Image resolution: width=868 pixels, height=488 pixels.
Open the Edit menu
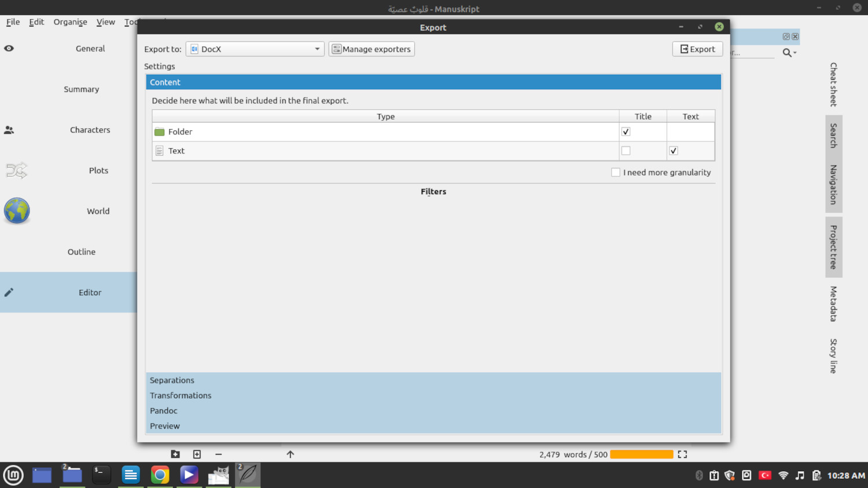pyautogui.click(x=36, y=22)
